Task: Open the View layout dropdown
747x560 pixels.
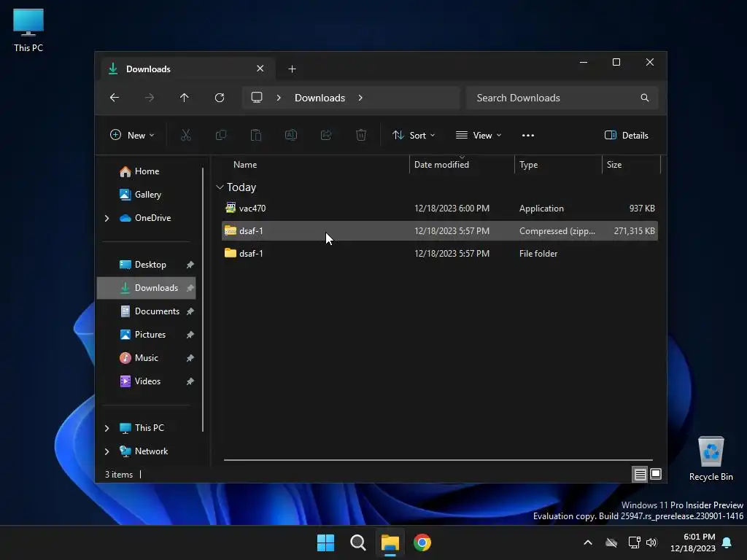Action: (479, 135)
